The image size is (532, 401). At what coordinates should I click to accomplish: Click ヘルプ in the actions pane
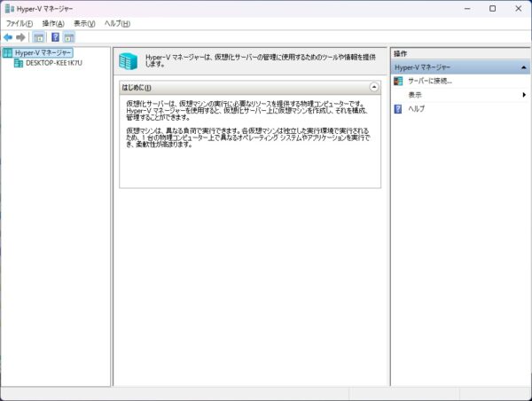[417, 108]
